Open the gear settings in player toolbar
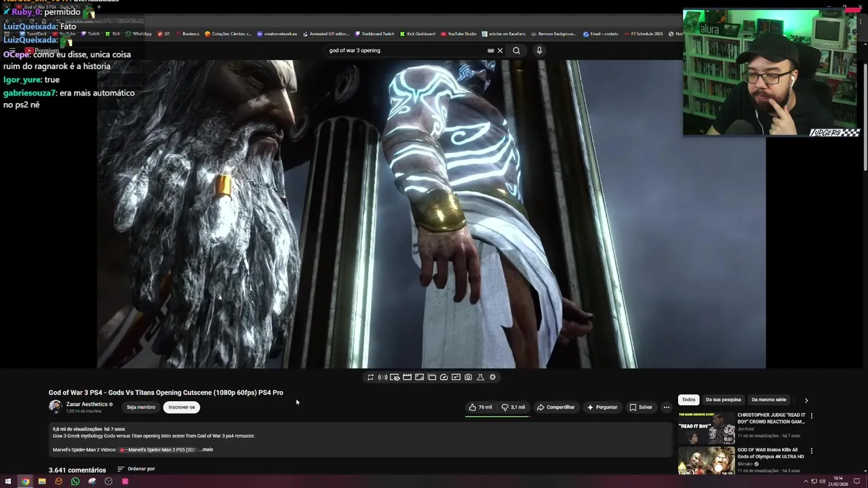This screenshot has width=868, height=488. coord(492,378)
